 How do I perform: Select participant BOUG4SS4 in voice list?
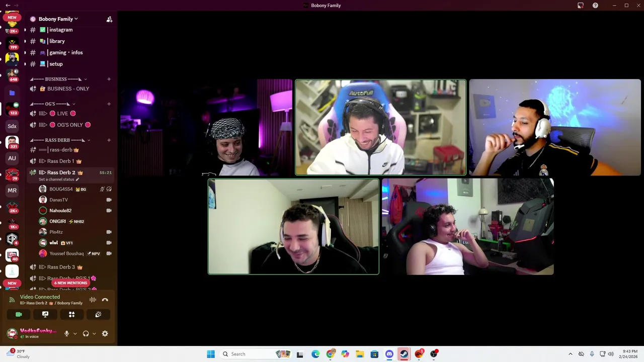pos(75,189)
